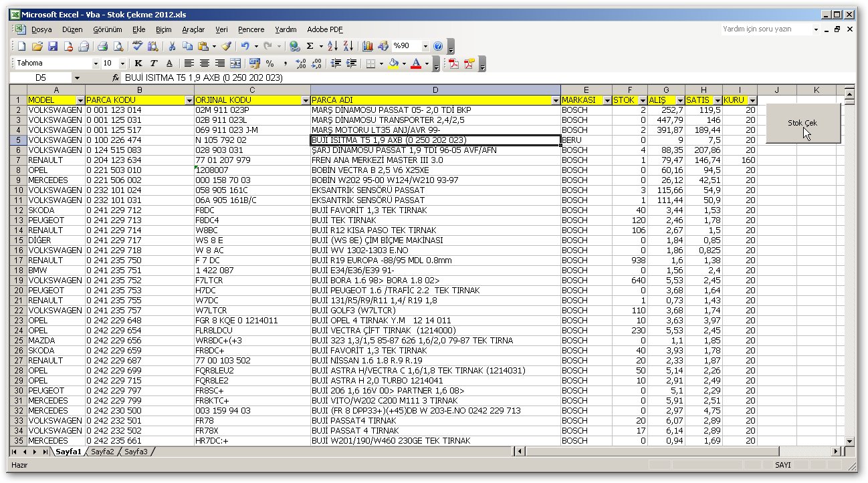
Task: Apply percent style formatting
Action: pyautogui.click(x=270, y=63)
